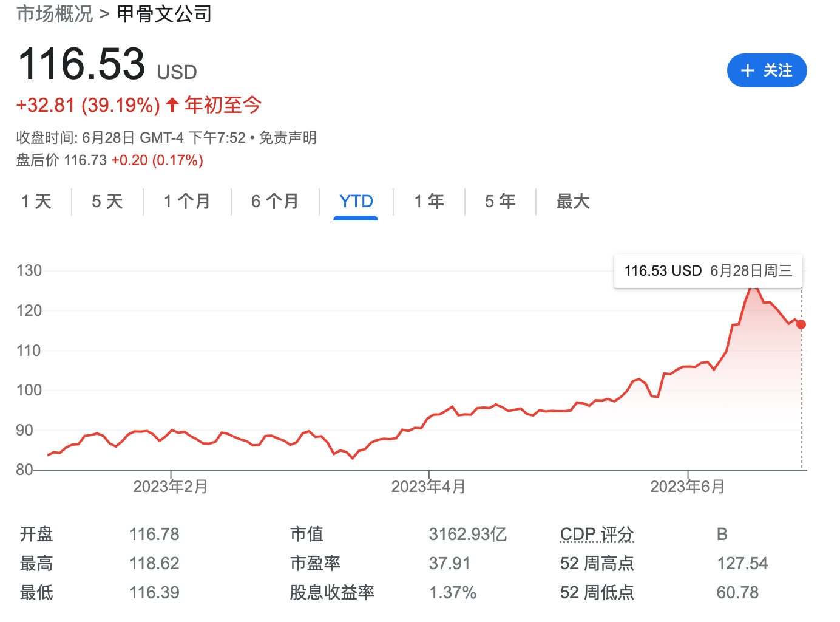The image size is (840, 622).
Task: Open the 市场概况 breadcrumb link
Action: click(55, 13)
